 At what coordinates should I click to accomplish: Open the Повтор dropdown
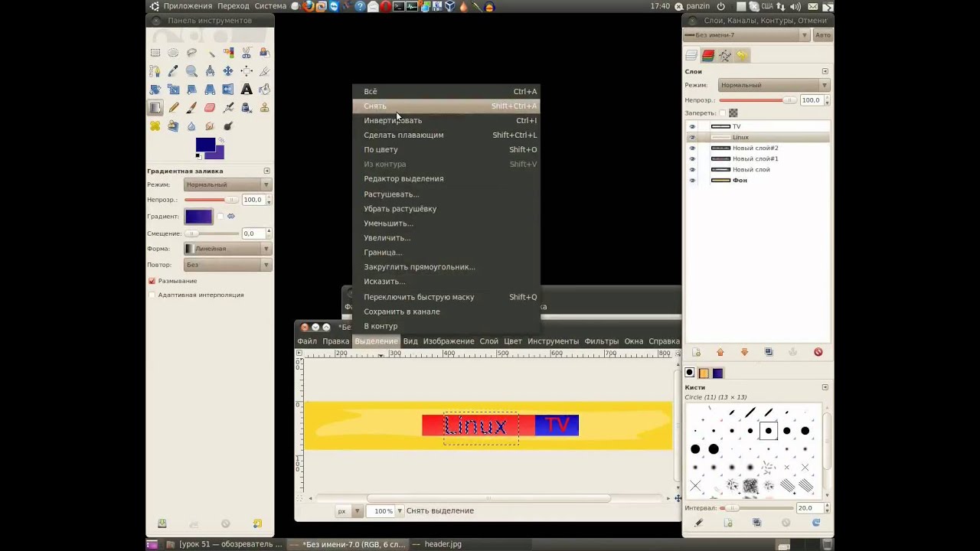tap(228, 265)
